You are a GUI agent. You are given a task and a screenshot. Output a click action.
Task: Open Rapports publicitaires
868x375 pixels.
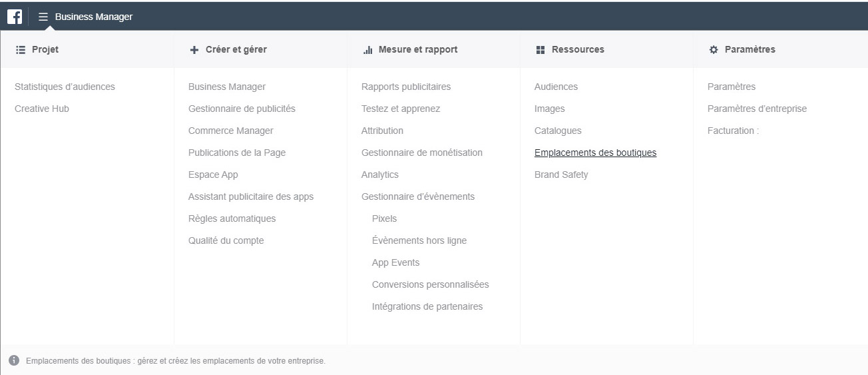(x=406, y=87)
